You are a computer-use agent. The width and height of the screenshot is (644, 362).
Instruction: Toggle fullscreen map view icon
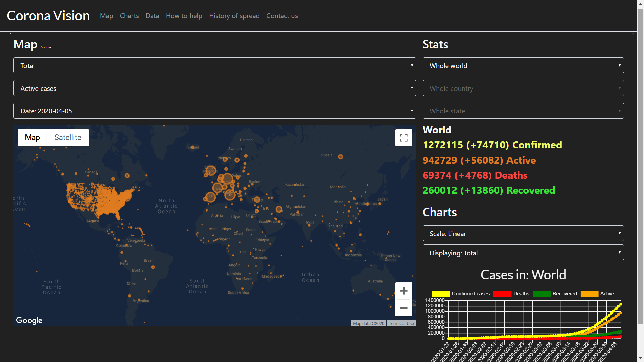[x=404, y=138]
